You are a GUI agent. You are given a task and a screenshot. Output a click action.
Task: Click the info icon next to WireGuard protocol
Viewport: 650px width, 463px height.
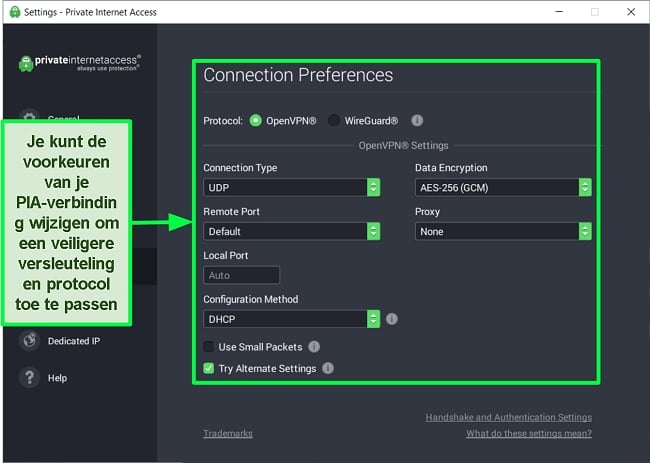click(417, 121)
